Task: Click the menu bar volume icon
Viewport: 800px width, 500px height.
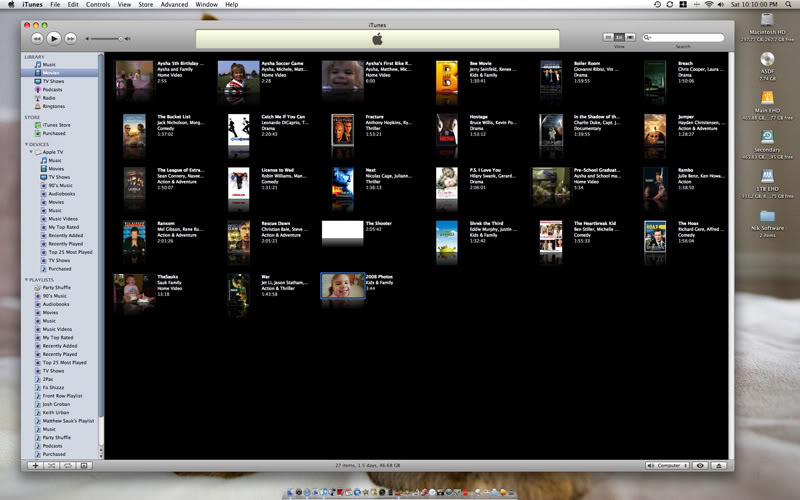Action: click(720, 5)
